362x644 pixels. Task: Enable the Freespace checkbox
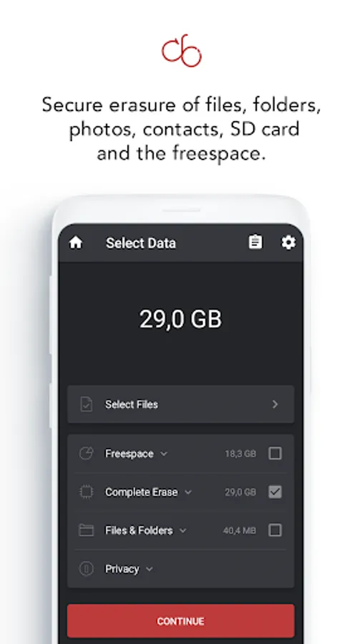point(275,454)
